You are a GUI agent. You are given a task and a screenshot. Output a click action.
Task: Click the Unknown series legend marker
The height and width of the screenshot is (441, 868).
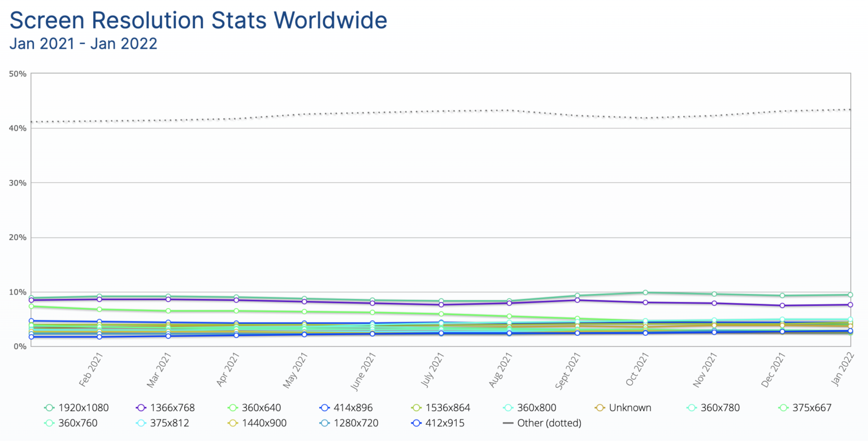[x=600, y=408]
